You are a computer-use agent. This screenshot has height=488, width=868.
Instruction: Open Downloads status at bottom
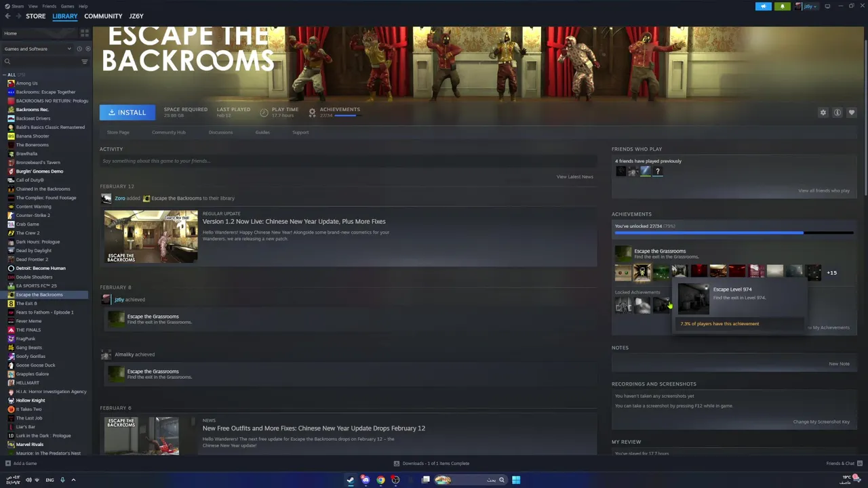click(432, 464)
